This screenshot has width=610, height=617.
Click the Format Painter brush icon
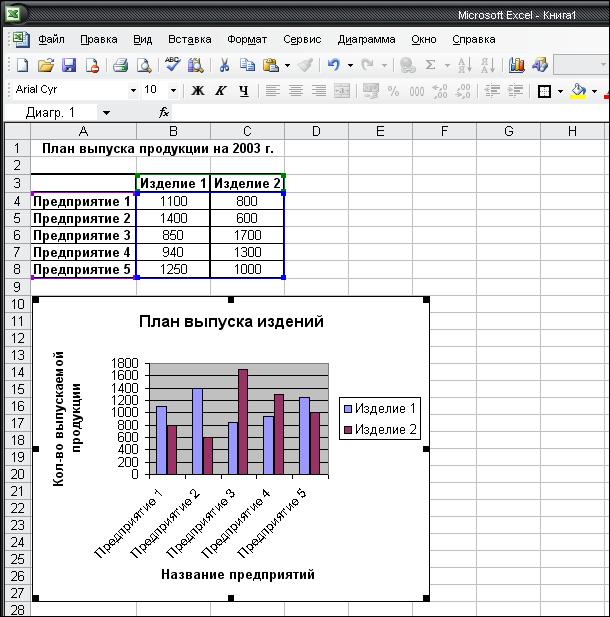point(305,65)
